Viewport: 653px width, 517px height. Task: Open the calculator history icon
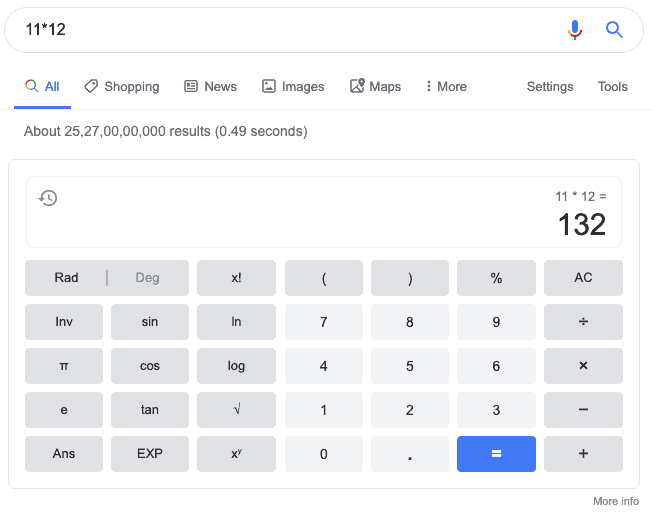point(48,198)
